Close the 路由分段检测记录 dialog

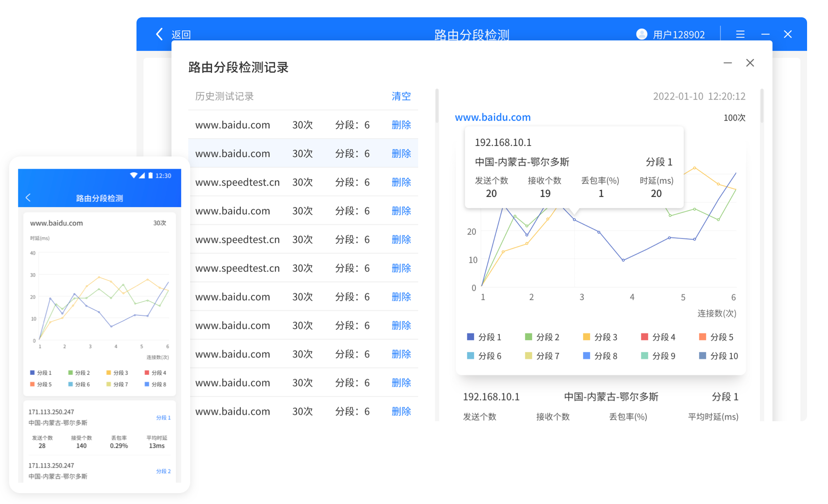[x=750, y=63]
